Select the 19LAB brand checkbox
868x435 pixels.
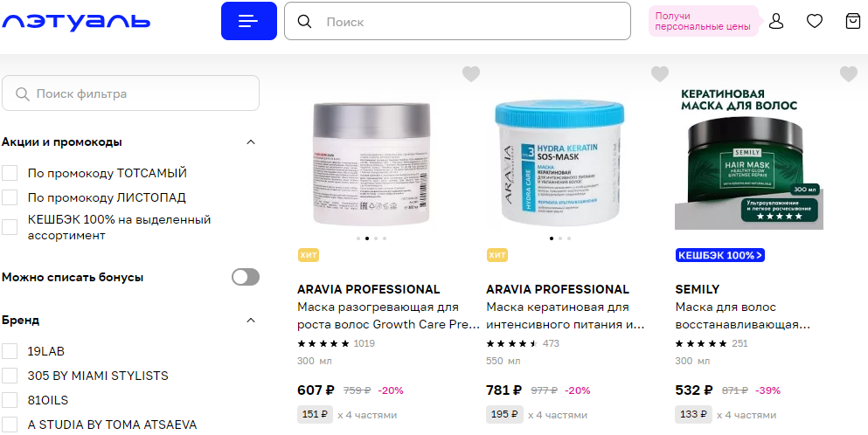coord(10,351)
